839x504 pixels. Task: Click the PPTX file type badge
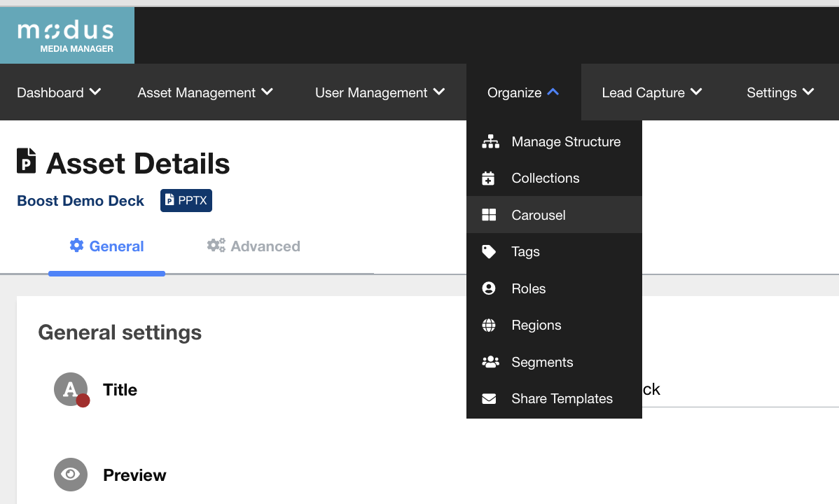pos(186,200)
